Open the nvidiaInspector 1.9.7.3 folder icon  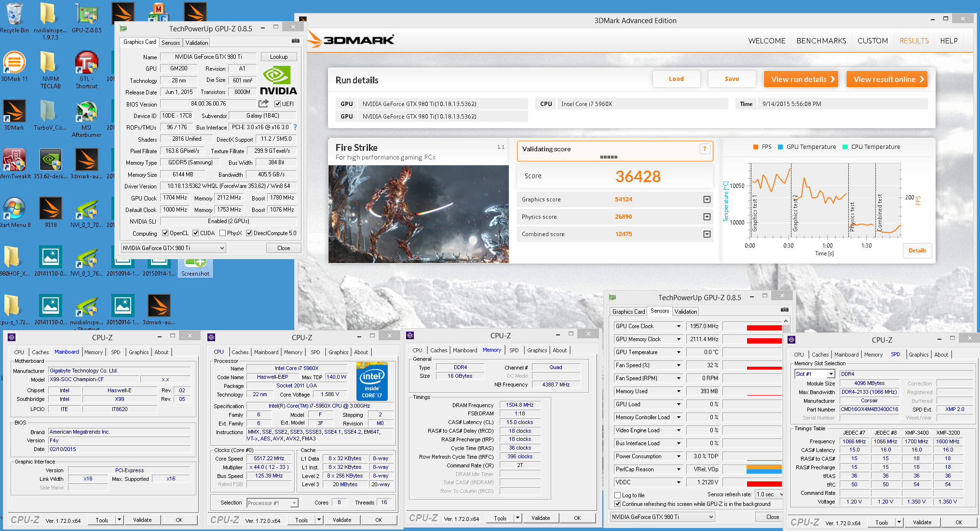tap(50, 21)
